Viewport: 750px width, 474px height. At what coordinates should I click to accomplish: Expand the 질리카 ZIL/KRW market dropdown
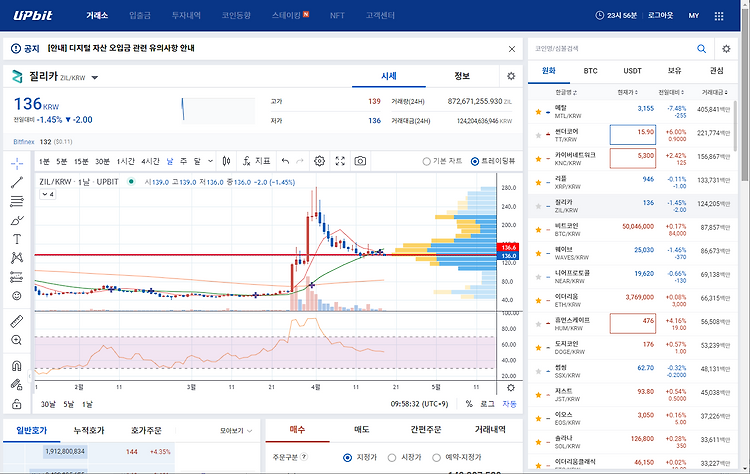point(95,77)
